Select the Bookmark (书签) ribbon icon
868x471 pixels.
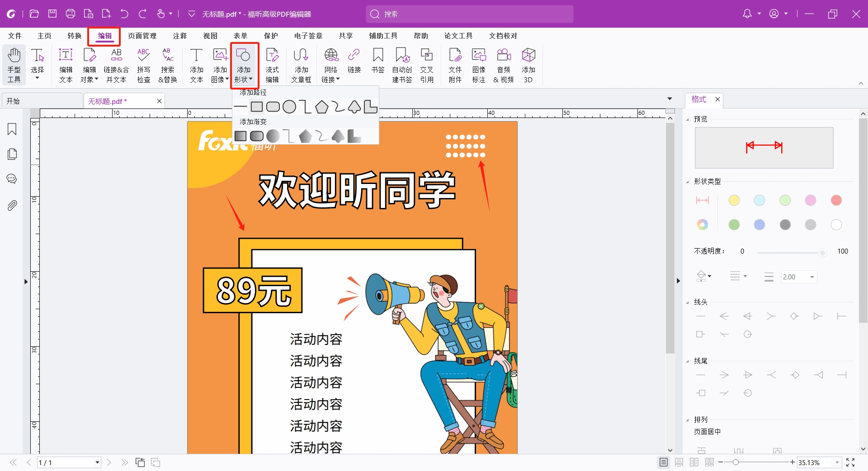tap(377, 61)
